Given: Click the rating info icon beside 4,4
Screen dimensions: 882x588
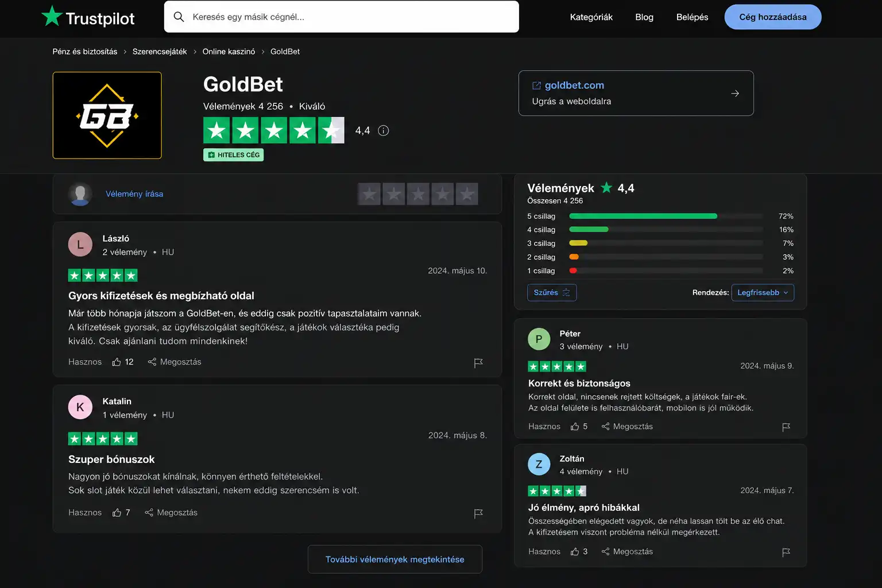Looking at the screenshot, I should 384,130.
